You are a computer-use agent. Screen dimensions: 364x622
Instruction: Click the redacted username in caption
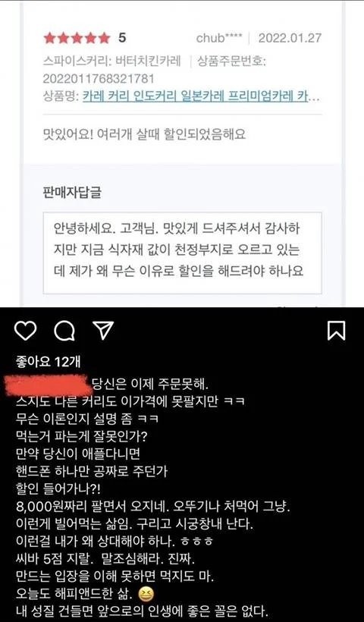49,385
